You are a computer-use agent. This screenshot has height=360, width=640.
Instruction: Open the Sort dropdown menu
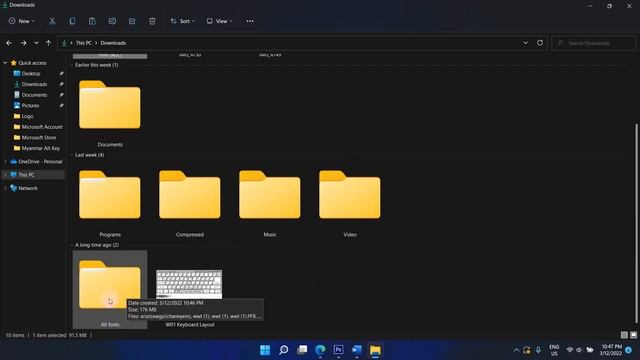pos(182,21)
